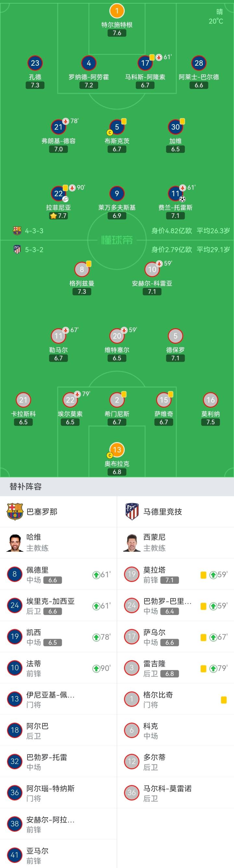The image size is (234, 868).
Task: Open player 拉菲尼亚 number 22 badge
Action: coord(58,194)
